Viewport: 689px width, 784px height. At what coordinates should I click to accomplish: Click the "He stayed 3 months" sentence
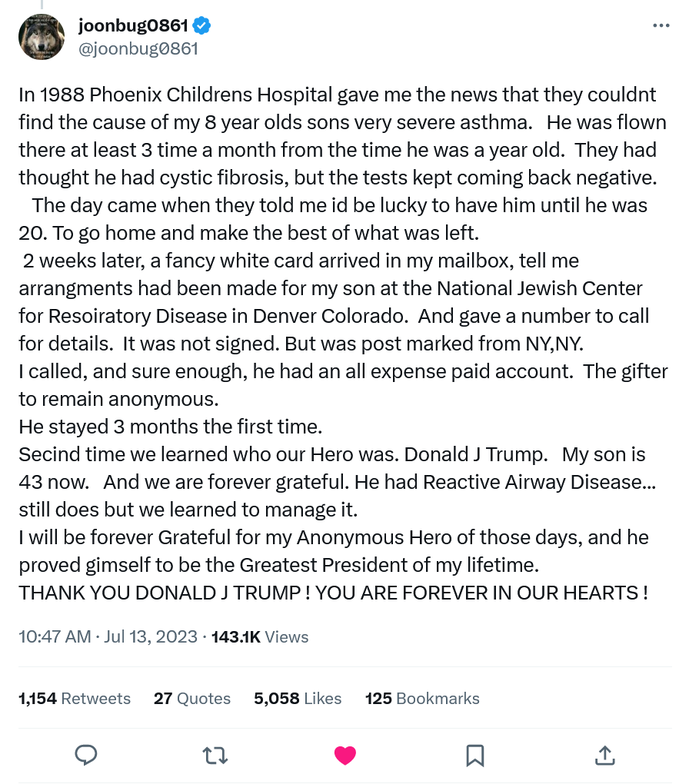[170, 427]
